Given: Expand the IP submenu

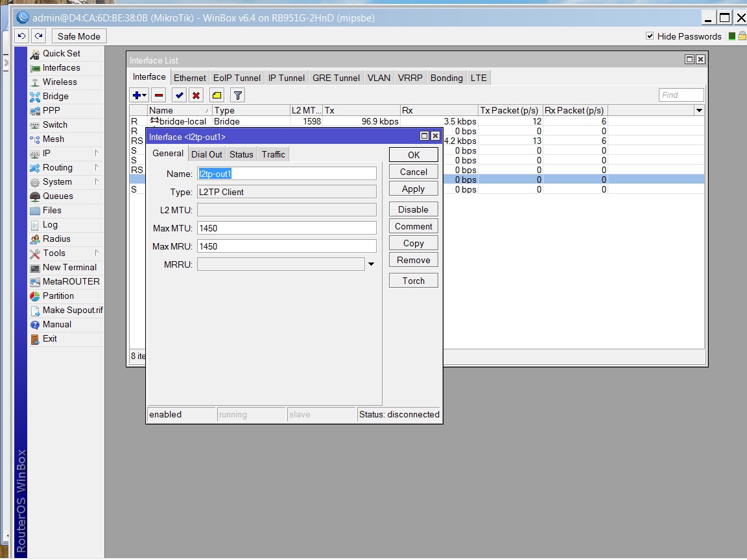Looking at the screenshot, I should tap(97, 154).
